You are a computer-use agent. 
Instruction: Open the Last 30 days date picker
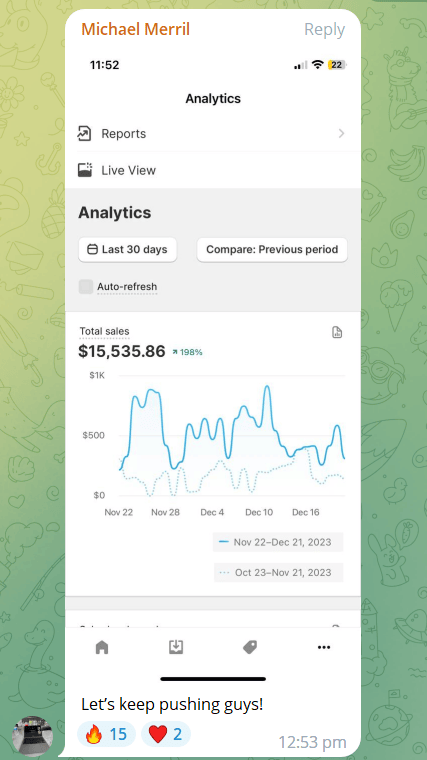click(127, 250)
